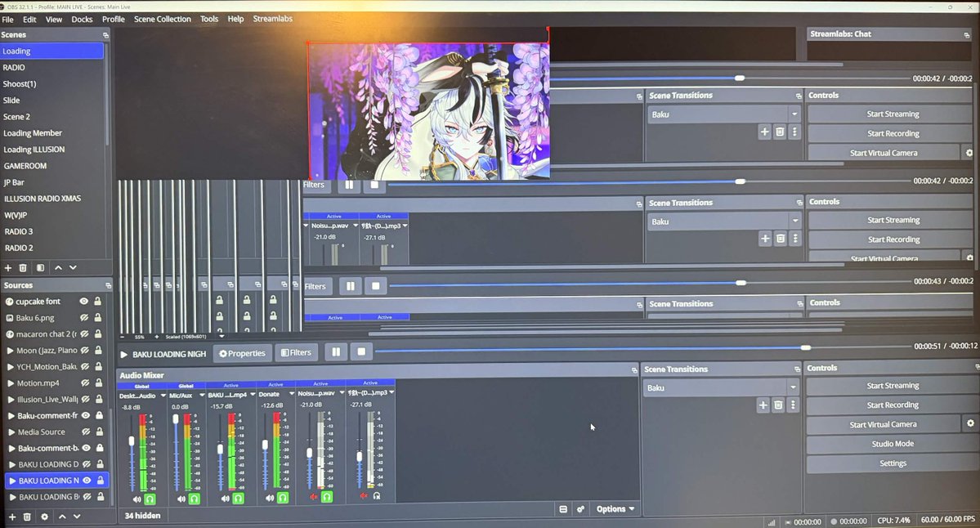Open the Mic/Aux channel dropdown arrow
Viewport: 980px width, 528px height.
202,395
